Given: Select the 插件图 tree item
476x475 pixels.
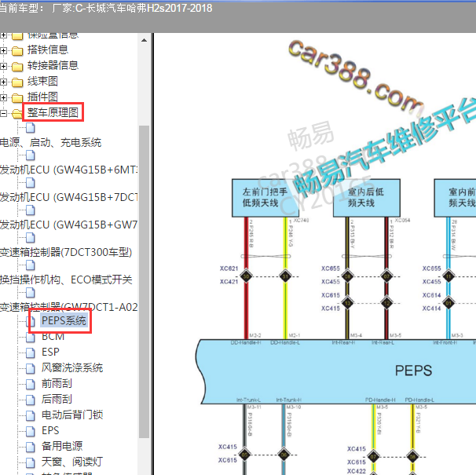Looking at the screenshot, I should coord(42,97).
